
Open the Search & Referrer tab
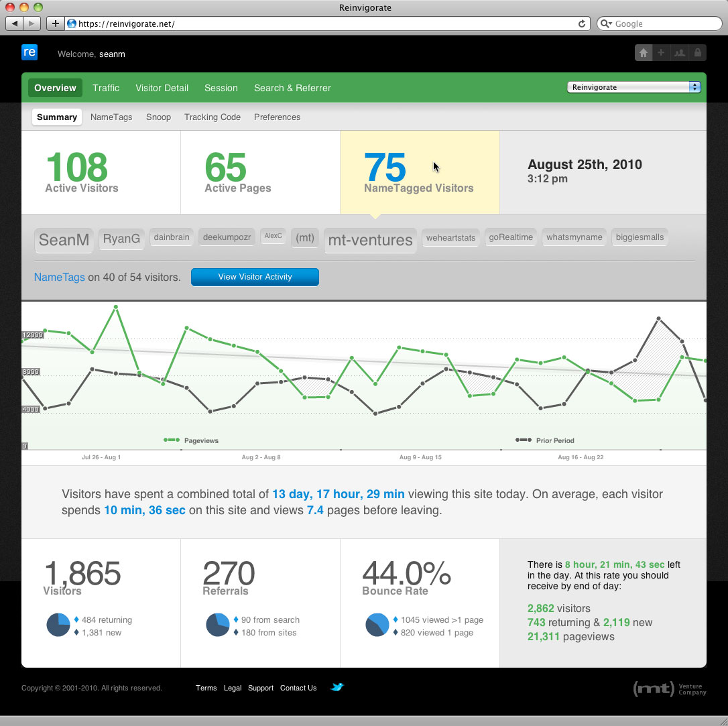(292, 88)
